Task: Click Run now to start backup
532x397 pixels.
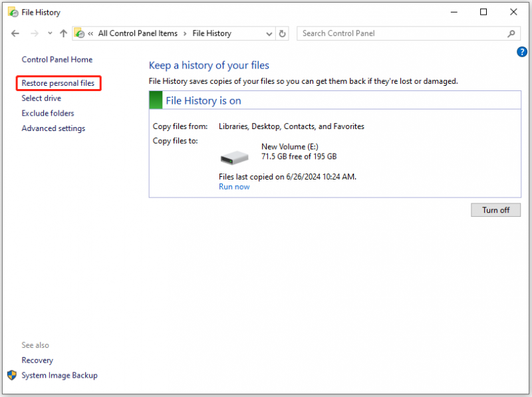Action: tap(234, 187)
